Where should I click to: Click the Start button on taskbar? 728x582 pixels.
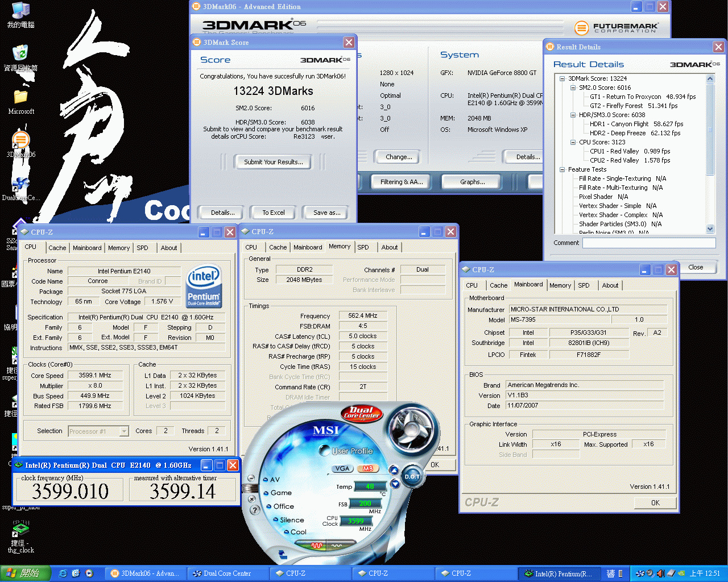pos(25,573)
